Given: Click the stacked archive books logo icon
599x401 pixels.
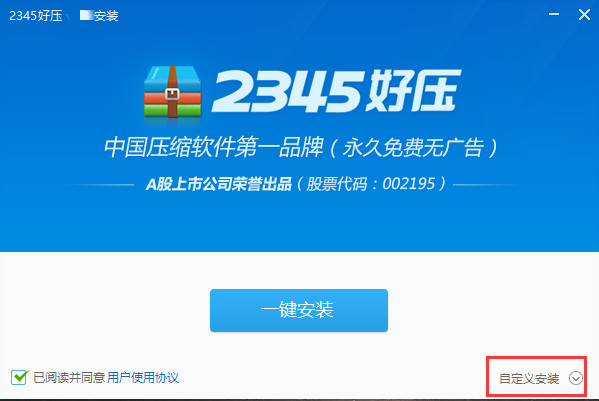Looking at the screenshot, I should pyautogui.click(x=173, y=93).
